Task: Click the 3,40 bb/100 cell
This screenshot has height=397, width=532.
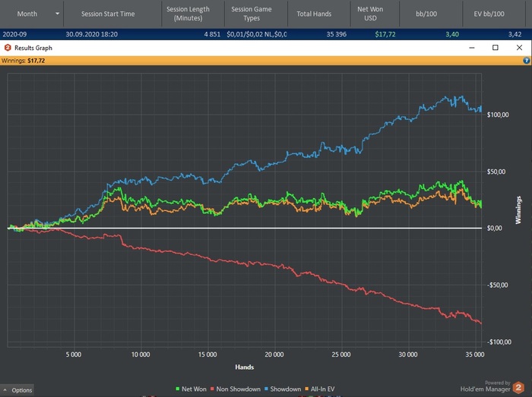Action: tap(452, 34)
